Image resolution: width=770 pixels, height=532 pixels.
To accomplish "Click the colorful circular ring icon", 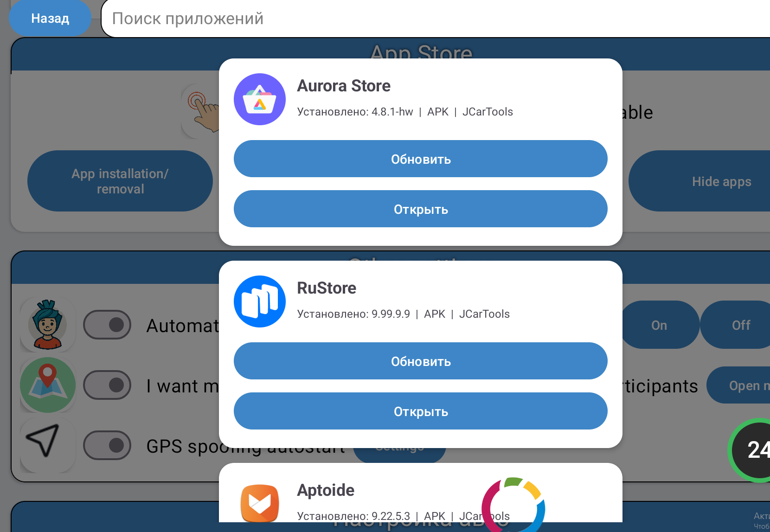I will tap(513, 506).
